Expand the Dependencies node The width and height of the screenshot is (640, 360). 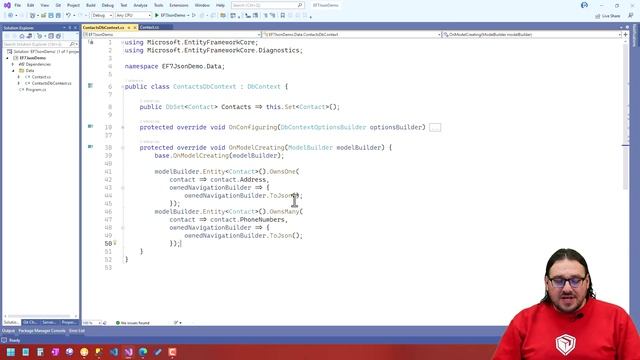click(13, 64)
